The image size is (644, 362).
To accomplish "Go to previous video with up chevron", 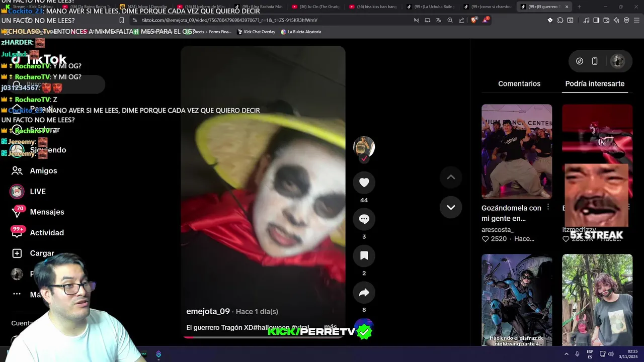I will click(x=451, y=177).
